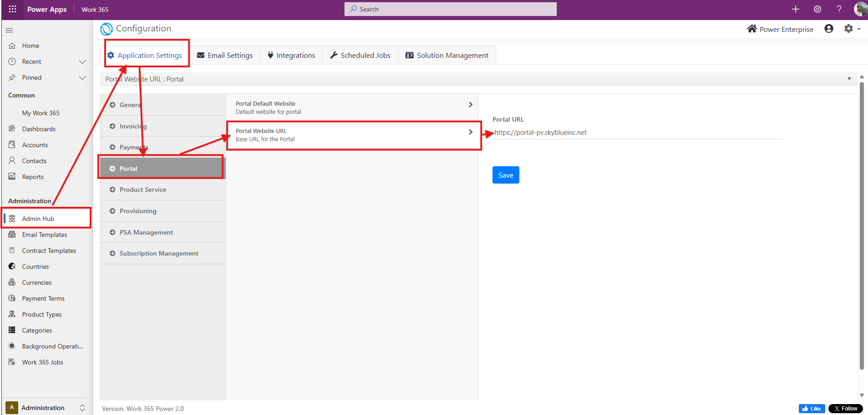868x415 pixels.
Task: Click the Facebook Like button
Action: (812, 409)
